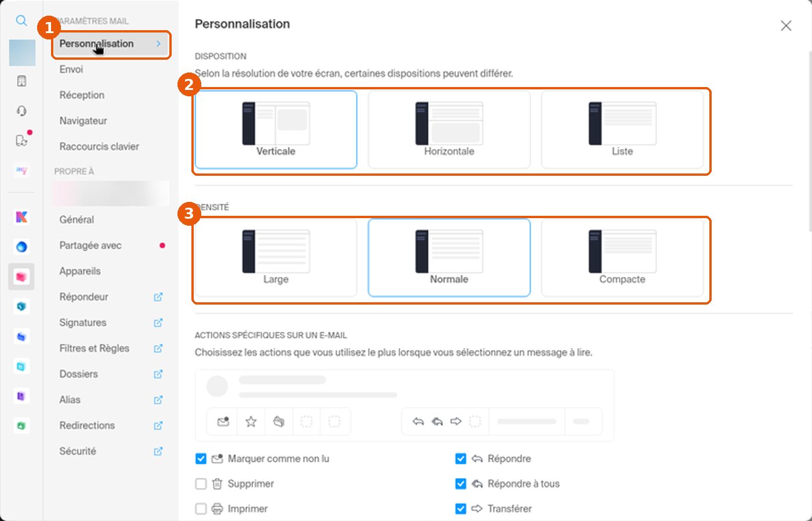Viewport: 812px width, 521px height.
Task: Click external link icon beside Sécurité
Action: coord(158,451)
